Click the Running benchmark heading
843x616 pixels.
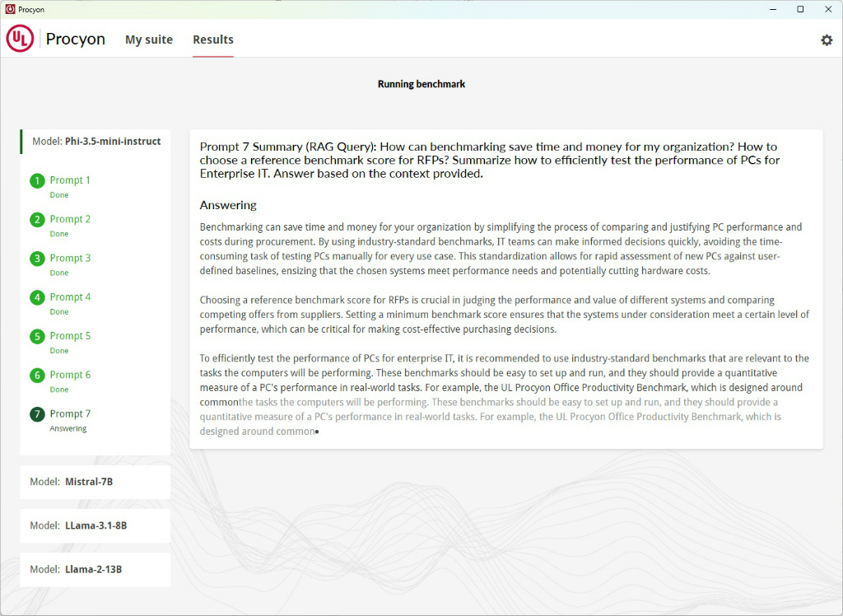(421, 84)
